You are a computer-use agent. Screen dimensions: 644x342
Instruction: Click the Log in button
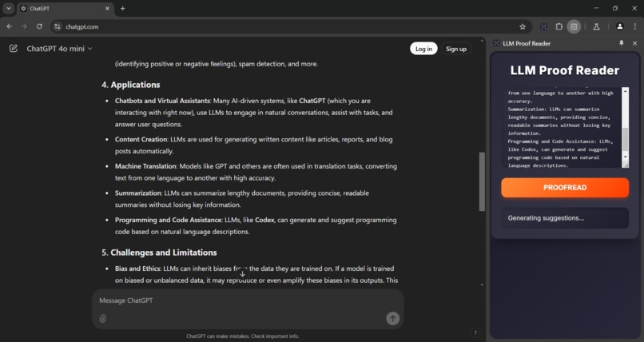click(423, 49)
